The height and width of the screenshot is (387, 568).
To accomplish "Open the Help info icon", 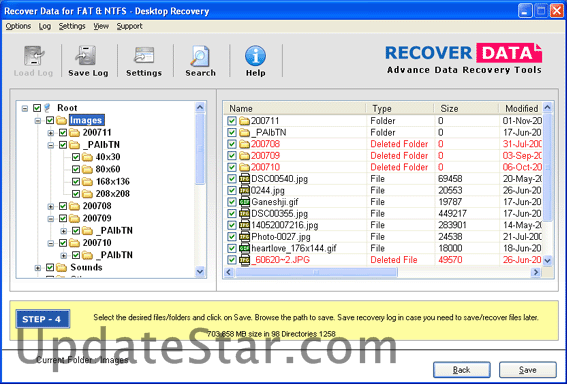I will click(255, 56).
